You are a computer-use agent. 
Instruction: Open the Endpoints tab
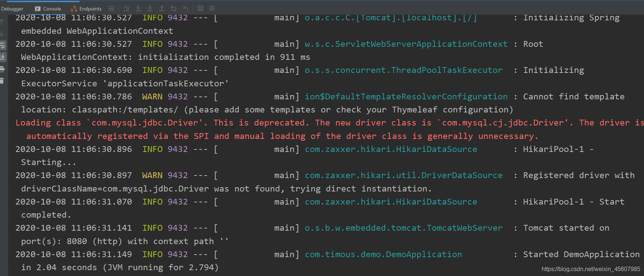tap(86, 9)
